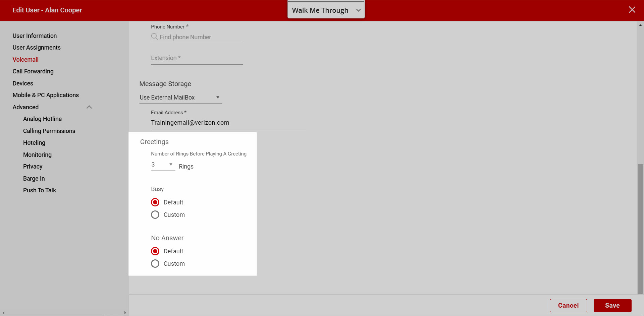Click the scroll up arrow
The height and width of the screenshot is (316, 644).
pyautogui.click(x=640, y=25)
